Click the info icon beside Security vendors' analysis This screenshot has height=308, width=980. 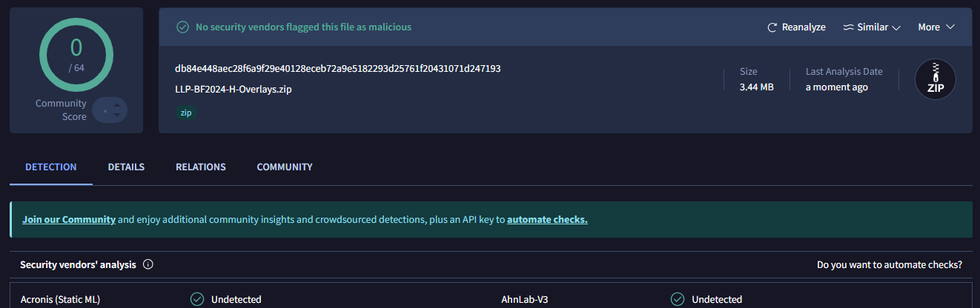148,264
